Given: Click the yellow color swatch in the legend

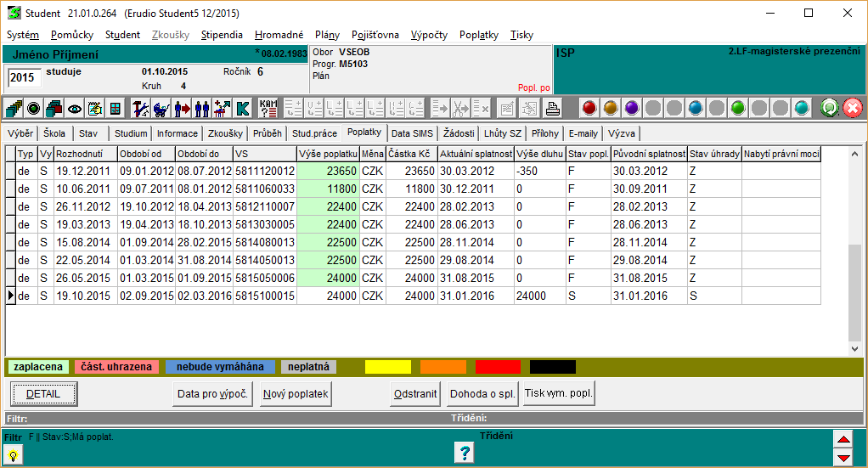Looking at the screenshot, I should pyautogui.click(x=387, y=367).
